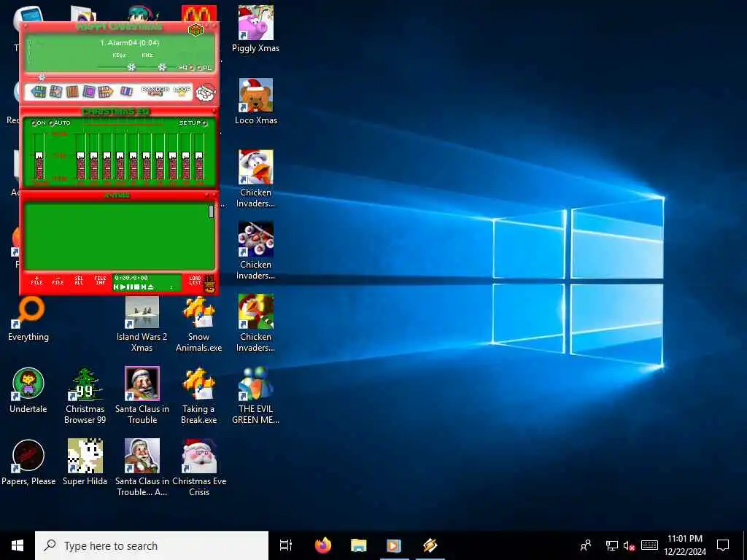Select the Super Hilda desktop icon
Screen dimensions: 747x560
click(x=85, y=463)
